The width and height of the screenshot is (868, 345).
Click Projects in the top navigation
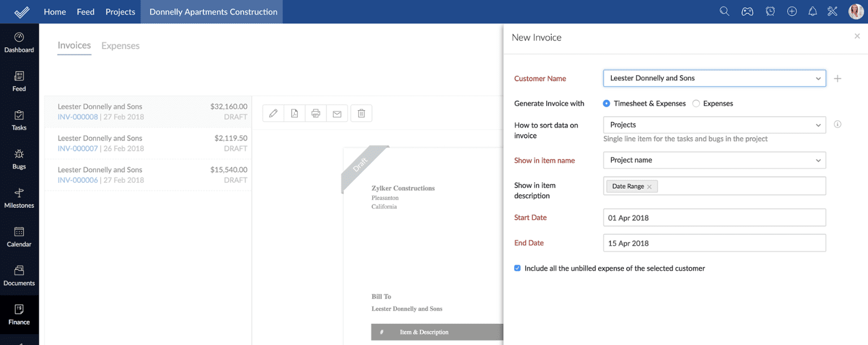120,11
